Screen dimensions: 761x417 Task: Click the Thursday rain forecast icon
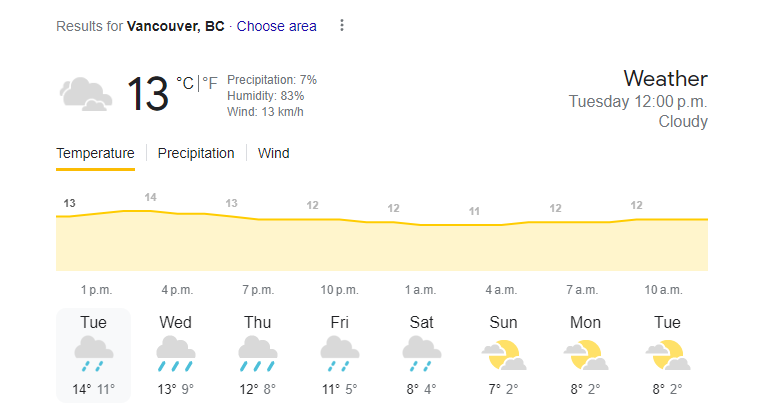(258, 354)
